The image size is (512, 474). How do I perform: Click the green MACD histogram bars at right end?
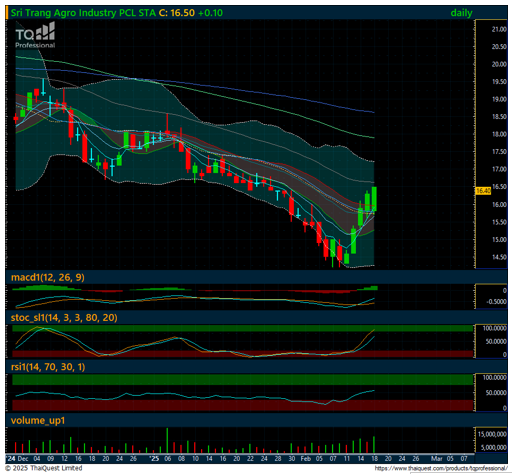(368, 288)
